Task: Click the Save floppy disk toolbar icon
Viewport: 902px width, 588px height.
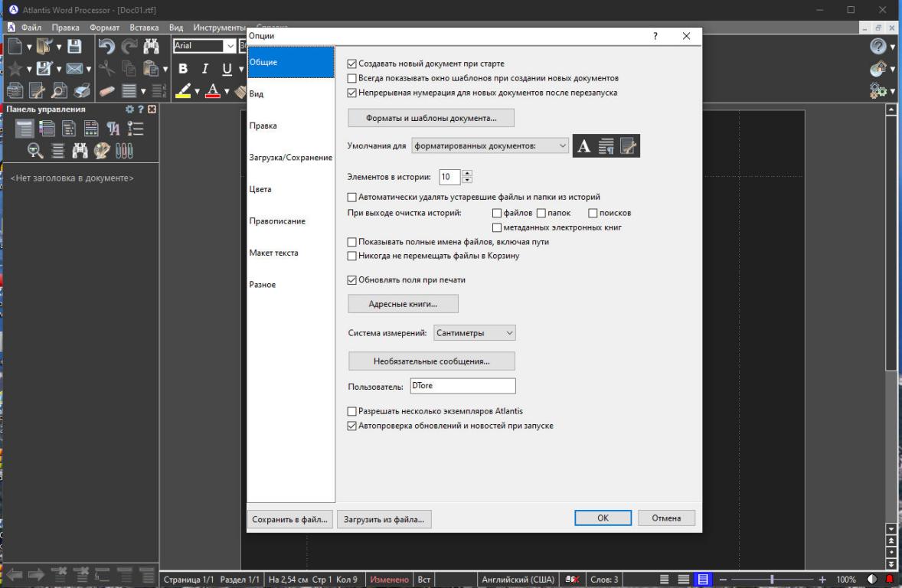Action: click(x=75, y=46)
